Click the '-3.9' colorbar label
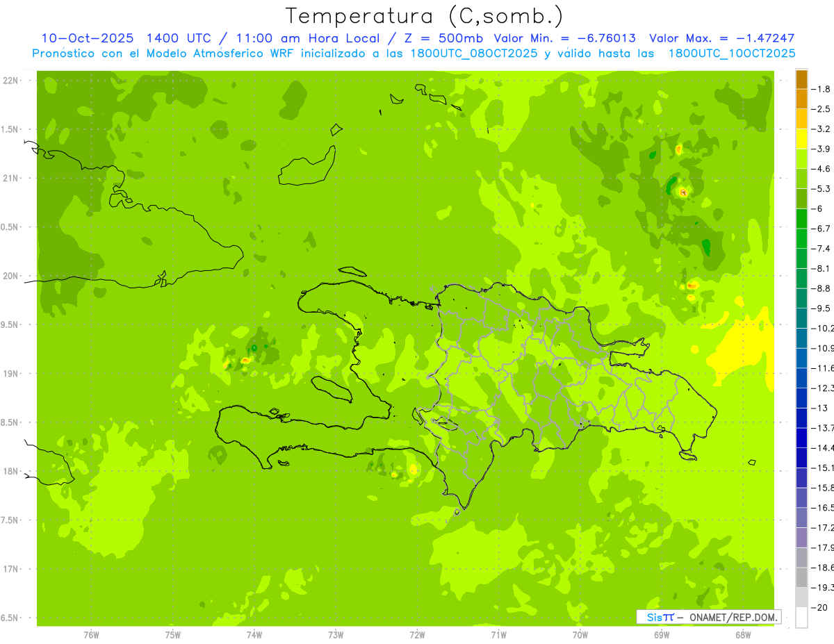Screen dimensions: 834x644 click(x=822, y=149)
